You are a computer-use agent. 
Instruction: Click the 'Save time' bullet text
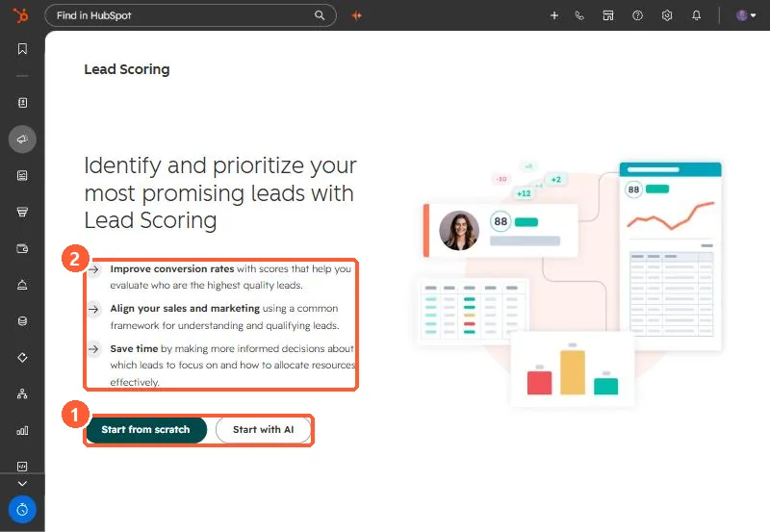(134, 348)
